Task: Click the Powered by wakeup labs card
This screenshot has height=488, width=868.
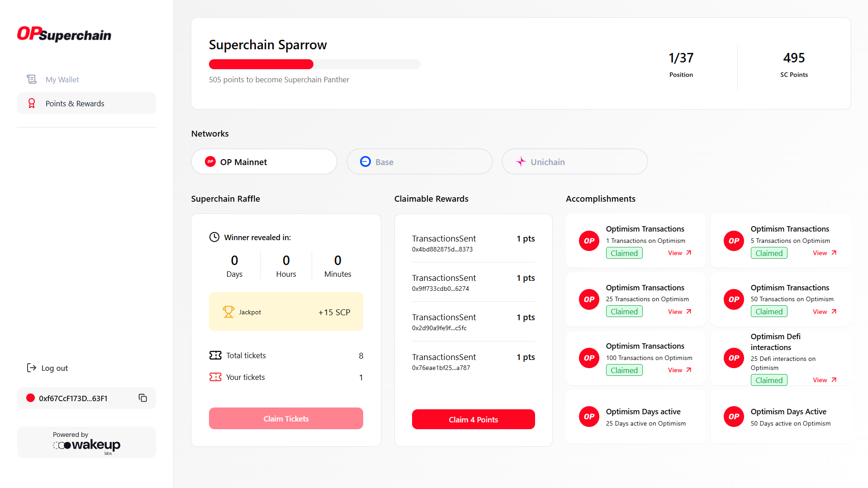Action: [x=86, y=442]
